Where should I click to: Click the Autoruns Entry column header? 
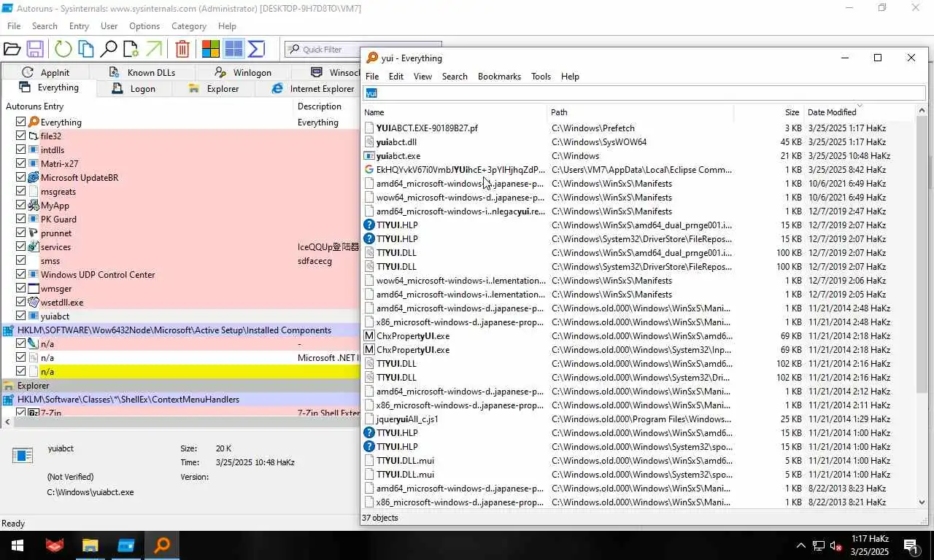pos(147,106)
